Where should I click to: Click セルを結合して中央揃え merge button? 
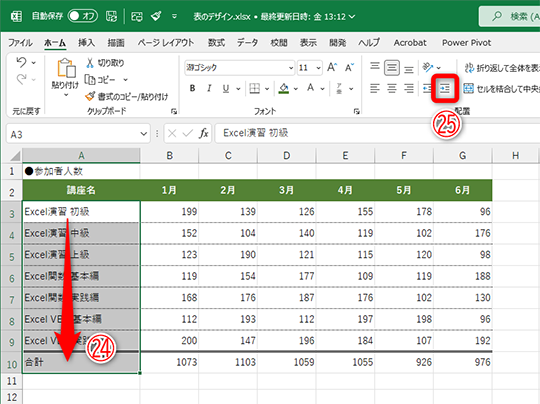(x=502, y=89)
